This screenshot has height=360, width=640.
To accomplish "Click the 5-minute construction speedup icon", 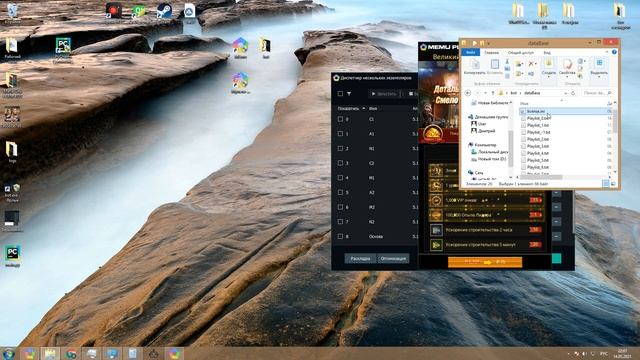I will [436, 244].
